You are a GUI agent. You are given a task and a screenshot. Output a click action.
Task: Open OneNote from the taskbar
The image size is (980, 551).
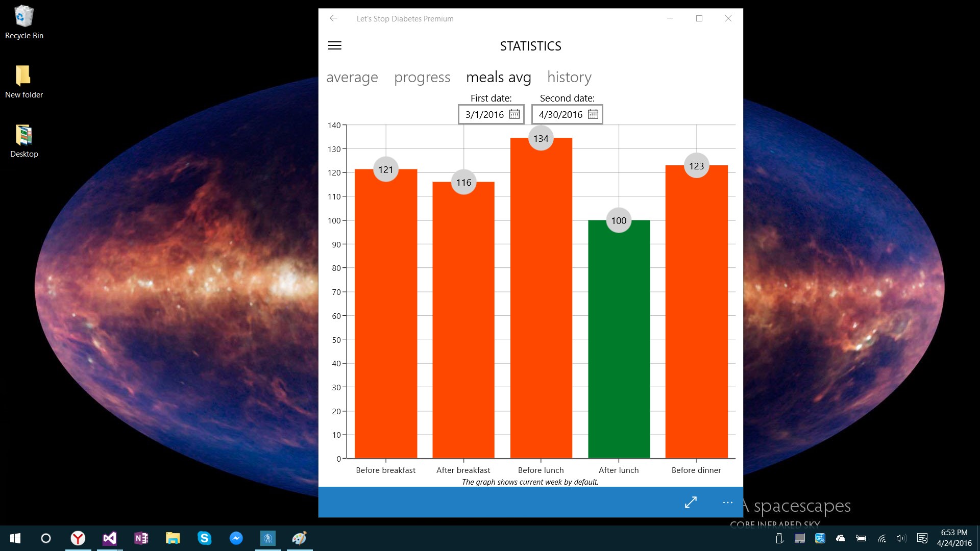tap(141, 538)
